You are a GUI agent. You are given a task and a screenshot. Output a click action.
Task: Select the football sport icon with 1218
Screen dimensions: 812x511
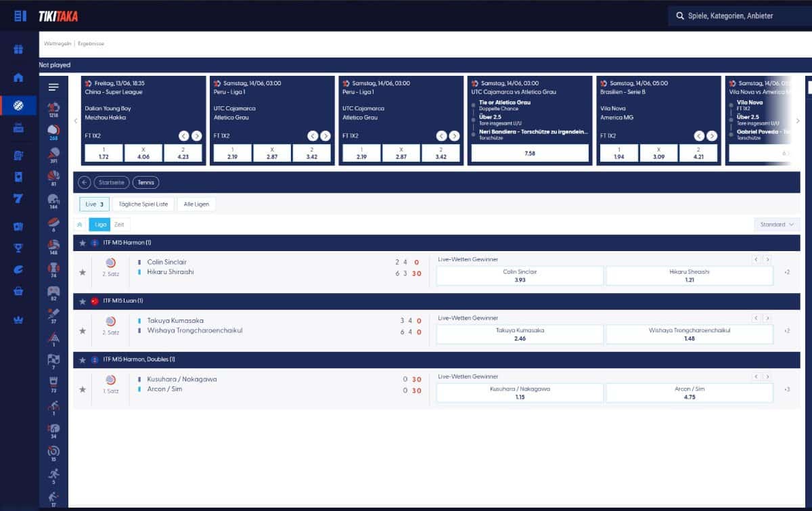53,108
